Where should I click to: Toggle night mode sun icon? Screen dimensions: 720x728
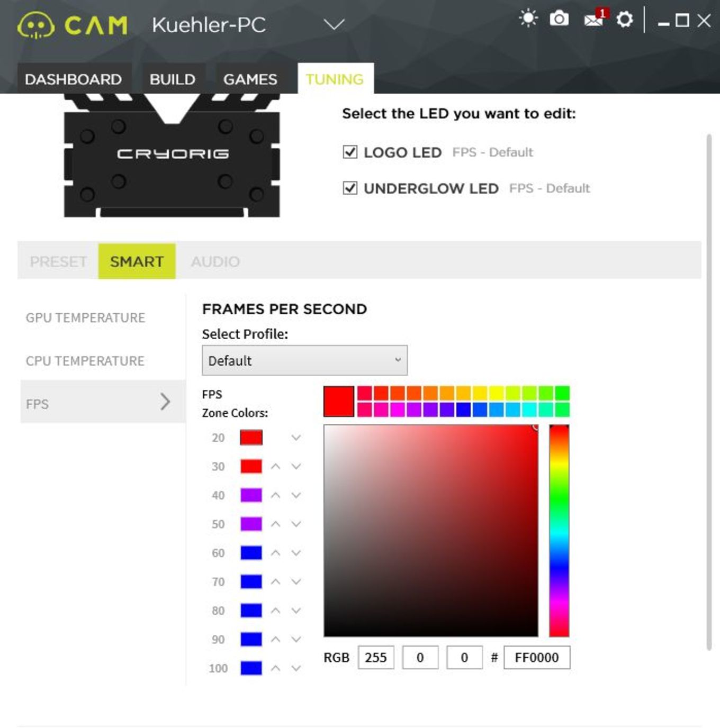coord(528,19)
